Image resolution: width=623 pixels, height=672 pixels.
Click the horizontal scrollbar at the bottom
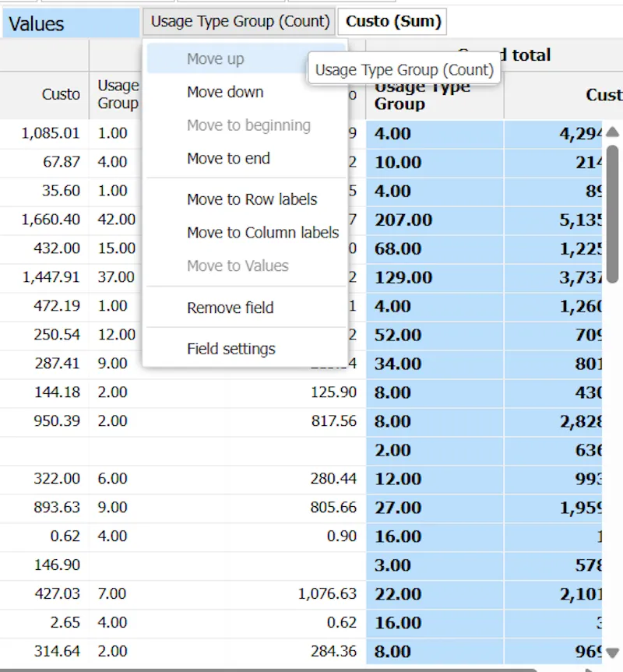coord(268,670)
